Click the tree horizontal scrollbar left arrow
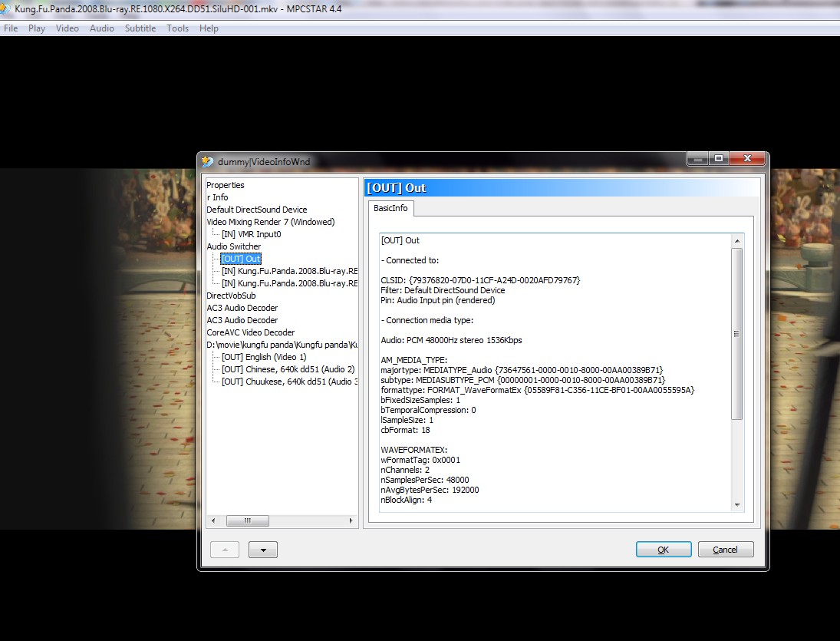The image size is (840, 641). pyautogui.click(x=213, y=520)
